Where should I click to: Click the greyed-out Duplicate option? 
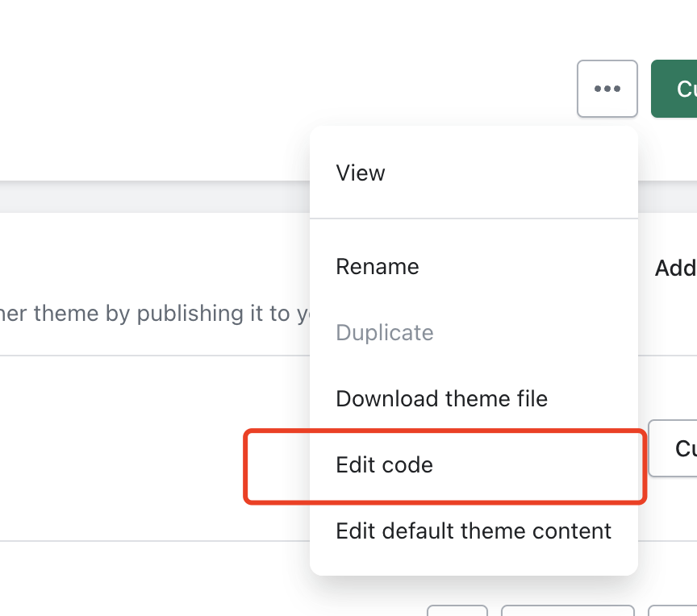(385, 332)
